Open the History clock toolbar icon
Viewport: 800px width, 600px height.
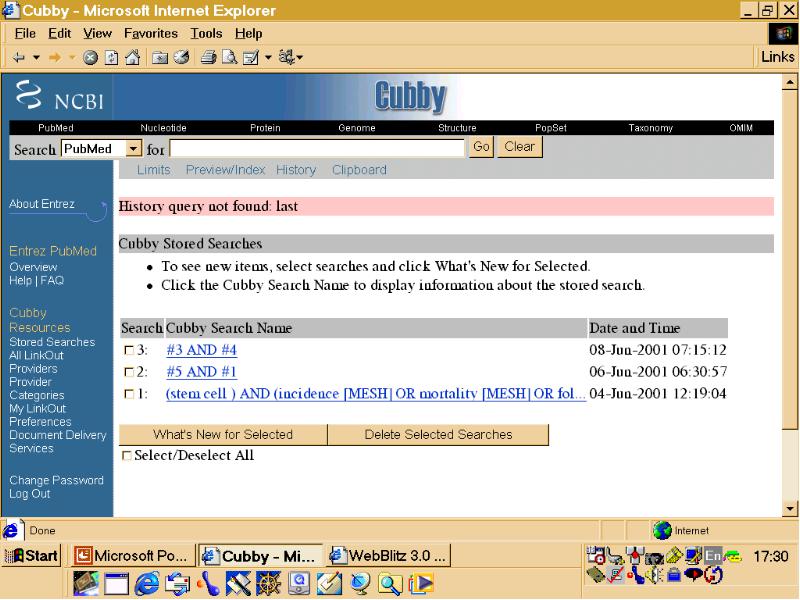(x=182, y=57)
